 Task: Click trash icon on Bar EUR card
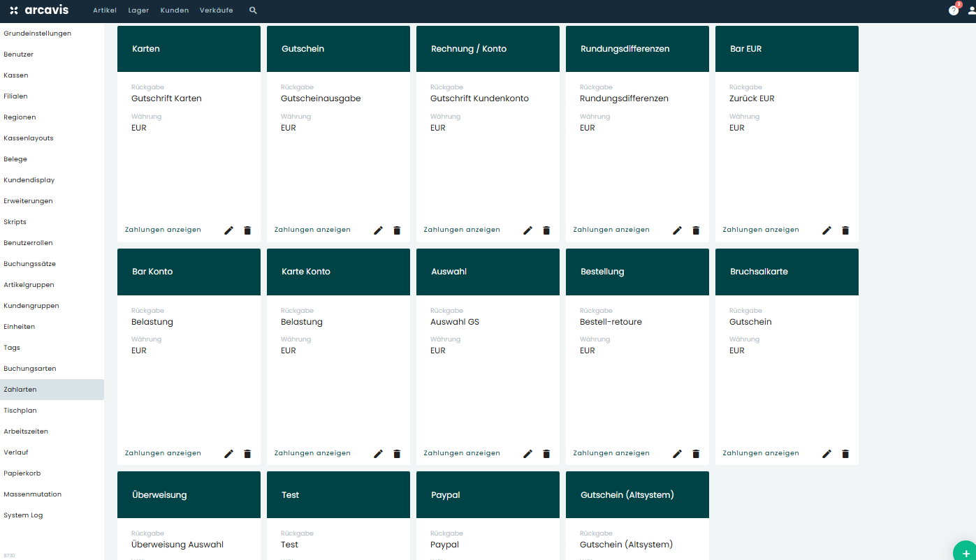click(845, 230)
